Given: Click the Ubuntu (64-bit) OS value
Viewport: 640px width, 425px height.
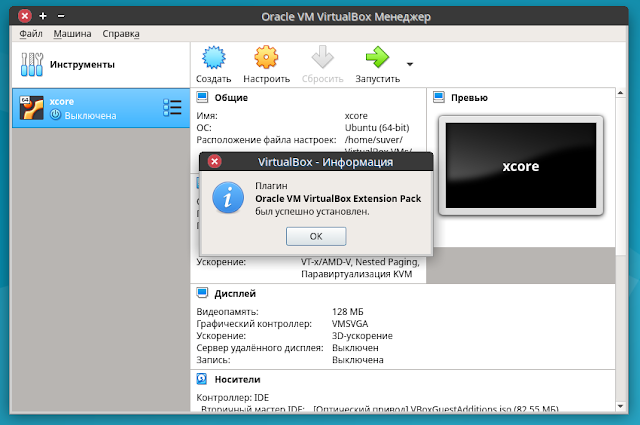Looking at the screenshot, I should coord(377,128).
